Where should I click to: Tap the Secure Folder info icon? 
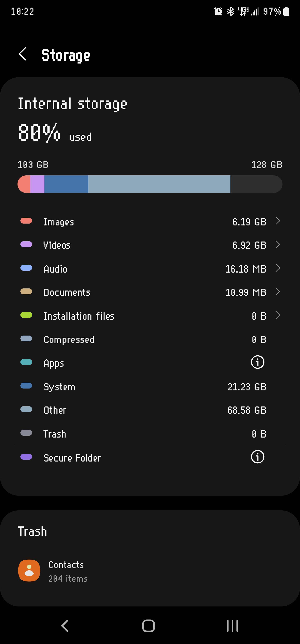pos(257,457)
